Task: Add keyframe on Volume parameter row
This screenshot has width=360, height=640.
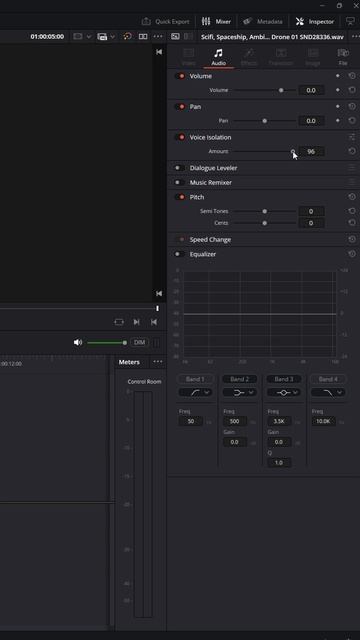Action: 338,90
